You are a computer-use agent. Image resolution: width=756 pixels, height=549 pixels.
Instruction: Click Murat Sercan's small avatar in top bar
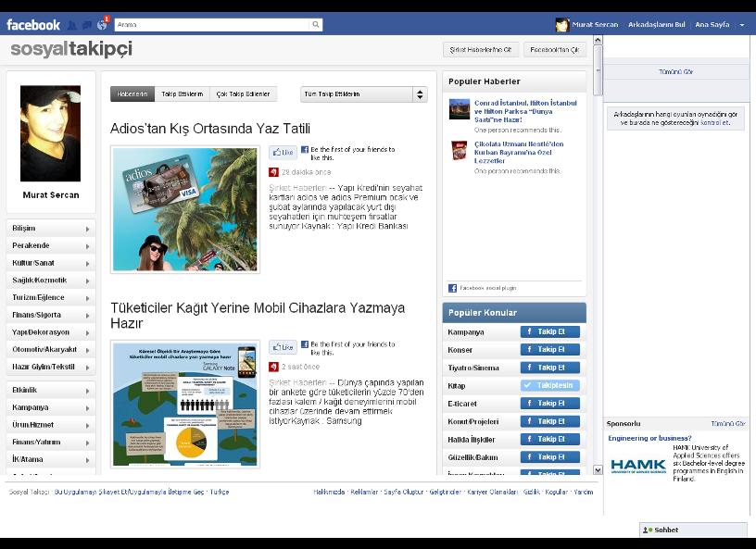click(562, 25)
